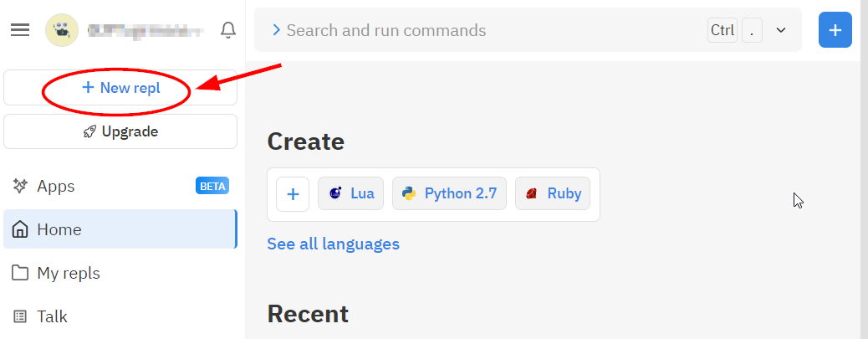Screen dimensions: 868x339
Task: Open the hamburger sidebar menu
Action: pos(20,30)
